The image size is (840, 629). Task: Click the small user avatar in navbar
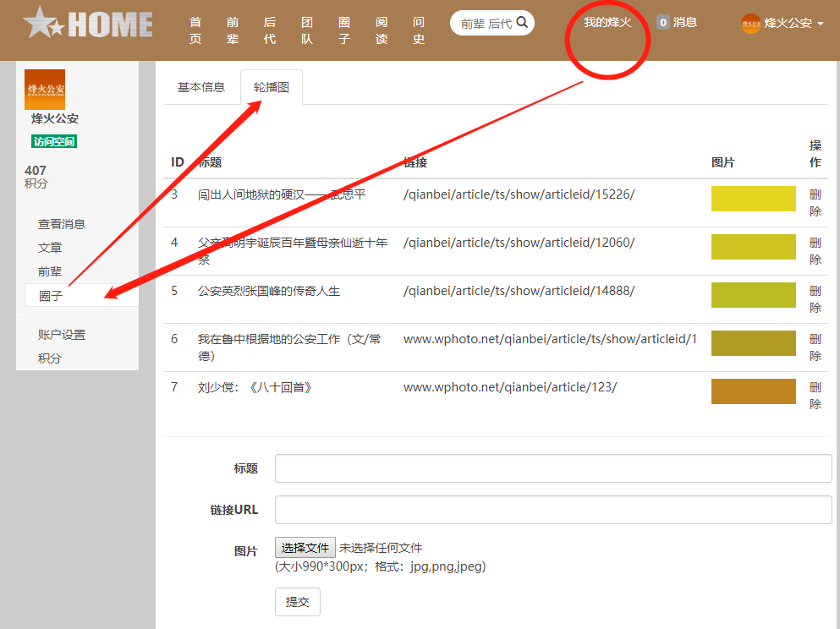750,24
